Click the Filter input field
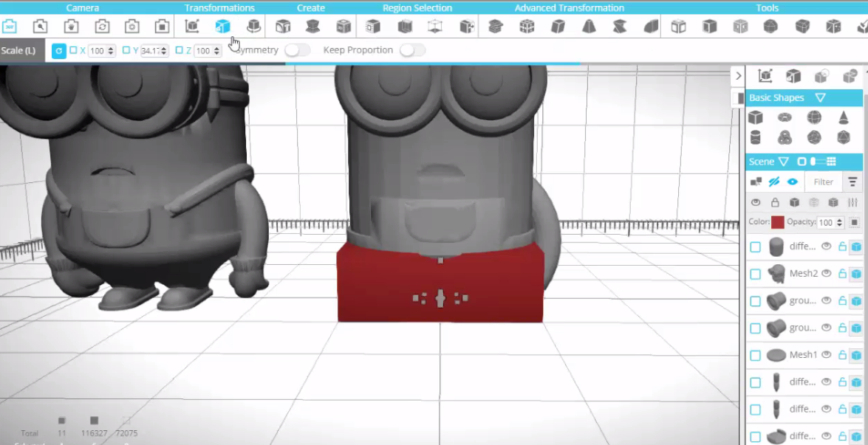The height and width of the screenshot is (445, 868). pos(823,182)
